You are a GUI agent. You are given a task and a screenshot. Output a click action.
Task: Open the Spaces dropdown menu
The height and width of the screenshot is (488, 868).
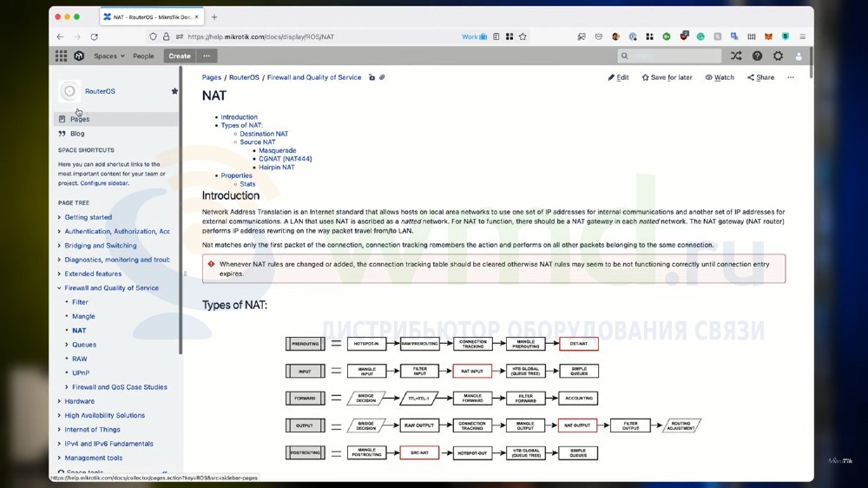pyautogui.click(x=109, y=56)
